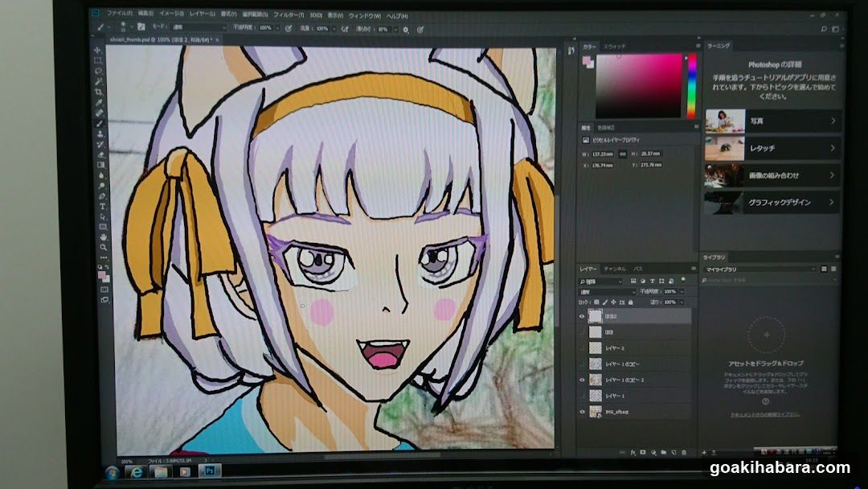Viewport: 868px width, 489px height.
Task: Open the イメージ(I) menu
Action: 172,14
